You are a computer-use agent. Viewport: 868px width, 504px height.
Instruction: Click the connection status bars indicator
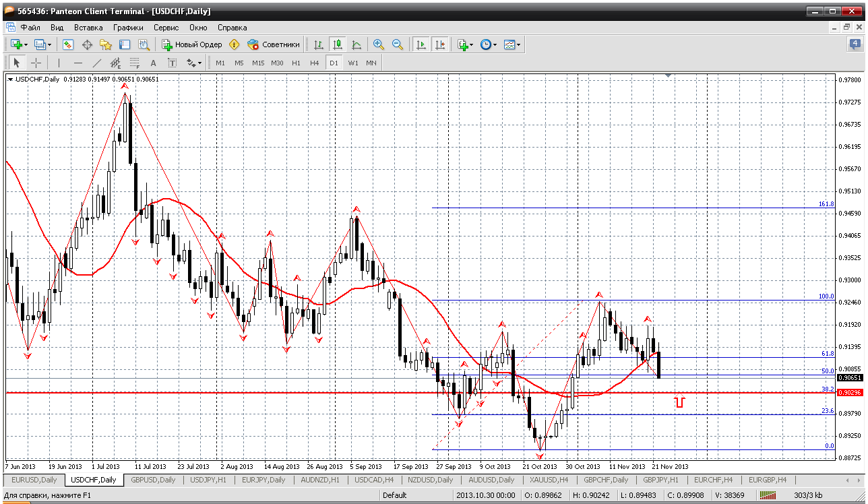(x=768, y=495)
